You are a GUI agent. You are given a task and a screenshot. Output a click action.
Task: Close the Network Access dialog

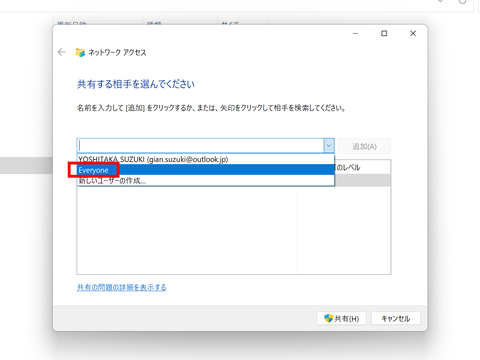(413, 33)
